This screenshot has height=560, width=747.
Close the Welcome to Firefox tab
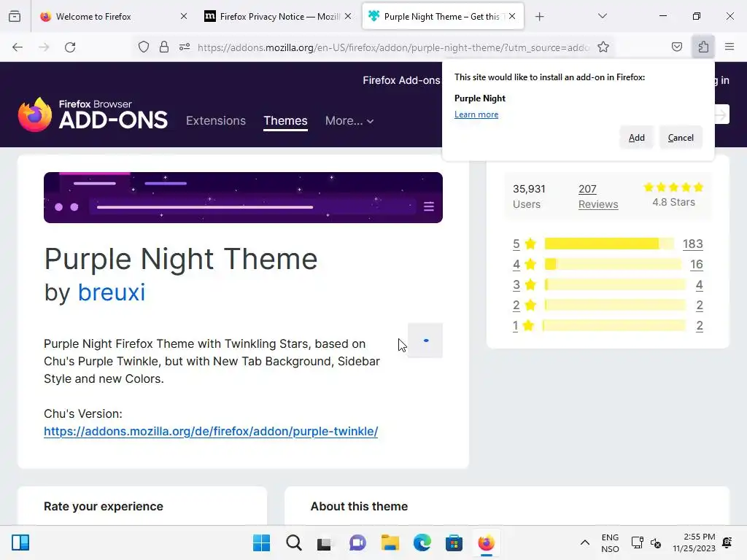tap(184, 16)
